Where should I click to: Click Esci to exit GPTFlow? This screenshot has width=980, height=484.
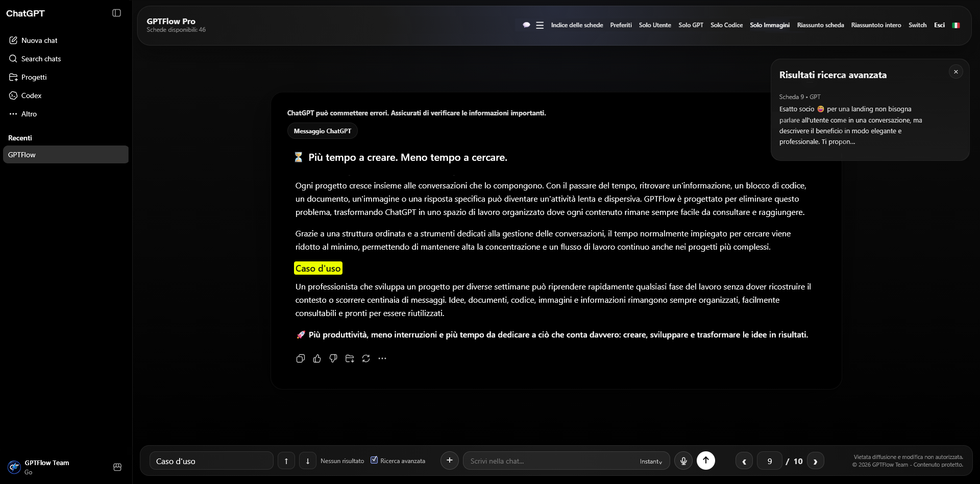[939, 25]
